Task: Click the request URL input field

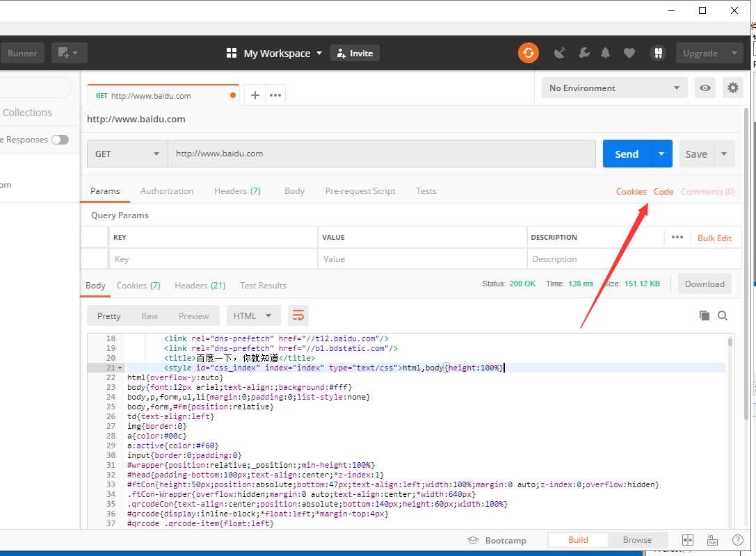Action: pyautogui.click(x=382, y=154)
